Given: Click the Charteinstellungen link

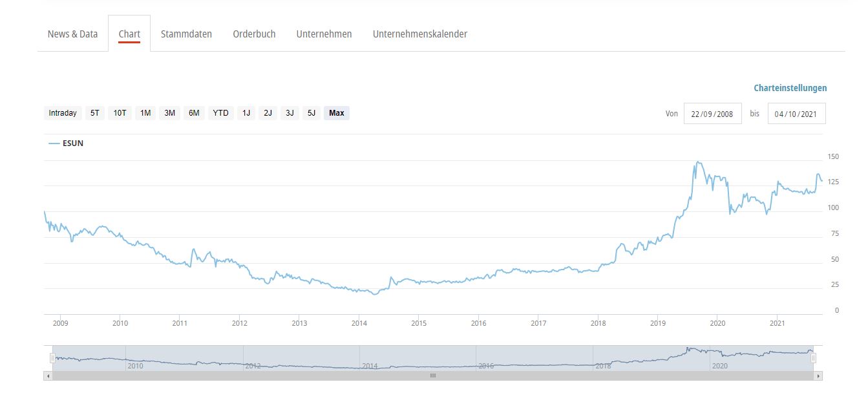Looking at the screenshot, I should click(x=790, y=88).
